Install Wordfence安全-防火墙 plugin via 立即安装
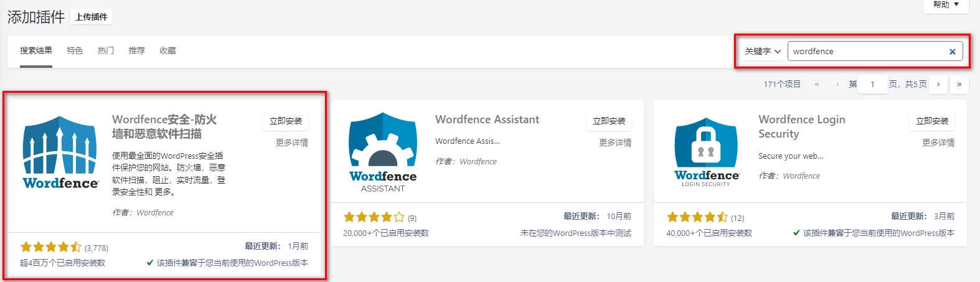The height and width of the screenshot is (282, 980). 286,121
